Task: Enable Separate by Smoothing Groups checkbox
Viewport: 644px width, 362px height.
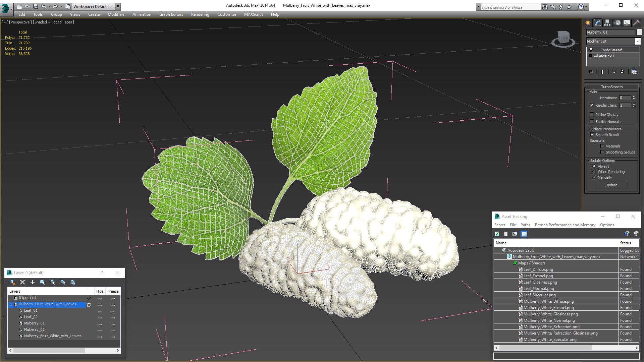Action: pyautogui.click(x=602, y=152)
